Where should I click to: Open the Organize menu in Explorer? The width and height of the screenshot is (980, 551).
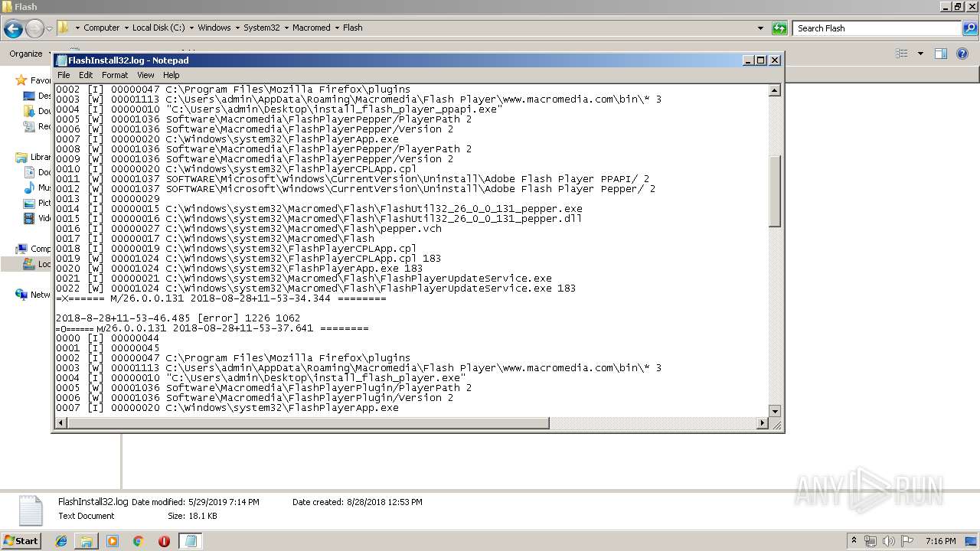point(28,54)
